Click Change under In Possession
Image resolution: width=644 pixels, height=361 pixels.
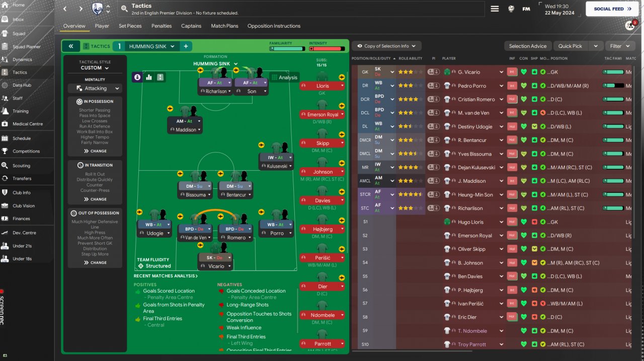tap(95, 151)
